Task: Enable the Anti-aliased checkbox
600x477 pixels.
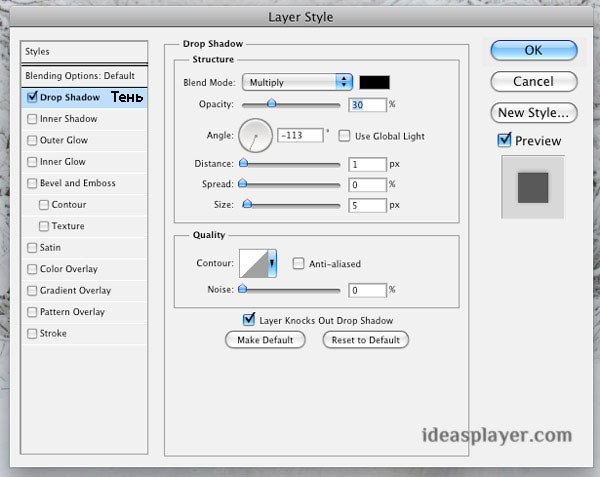Action: pyautogui.click(x=298, y=263)
